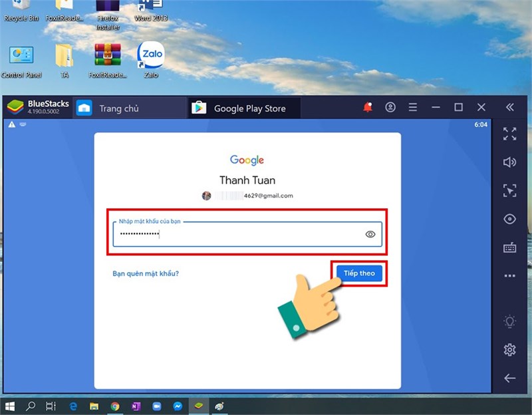This screenshot has height=415, width=532.
Task: Maximize the BlueStacks window
Action: tap(458, 108)
